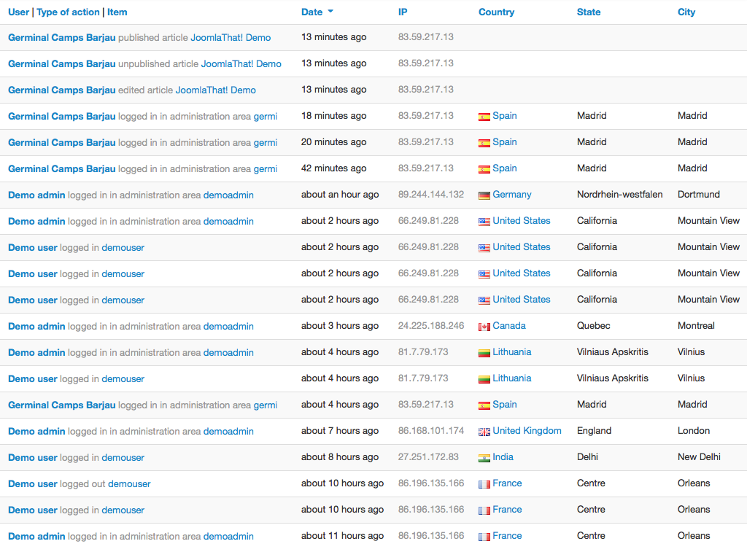Click the city cell 'New Delhi'
Screen dimensions: 747x560
pyautogui.click(x=699, y=456)
